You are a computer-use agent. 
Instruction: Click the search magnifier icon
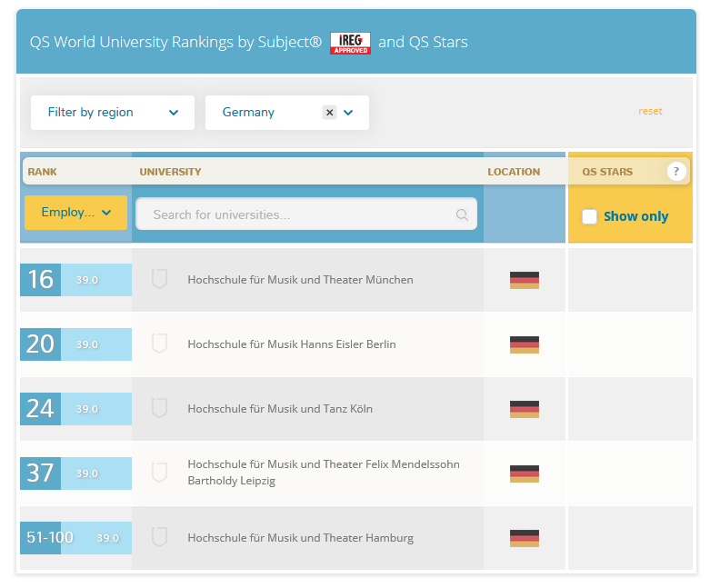(x=462, y=214)
